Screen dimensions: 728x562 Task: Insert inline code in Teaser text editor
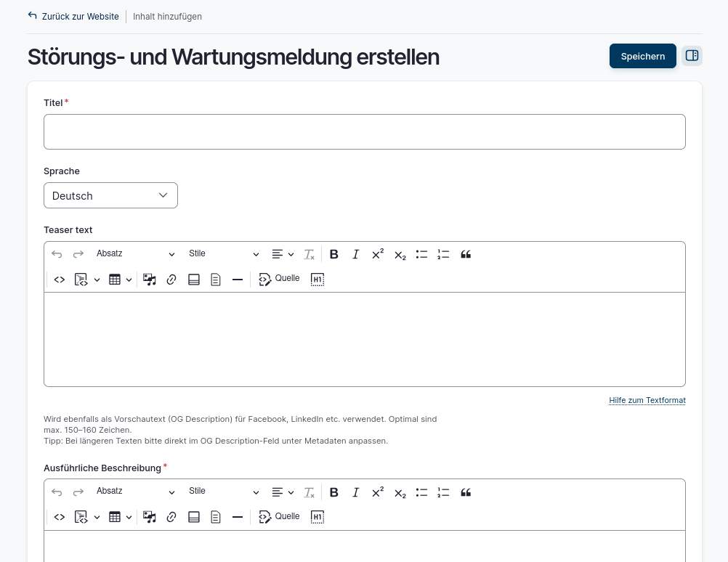tap(60, 280)
